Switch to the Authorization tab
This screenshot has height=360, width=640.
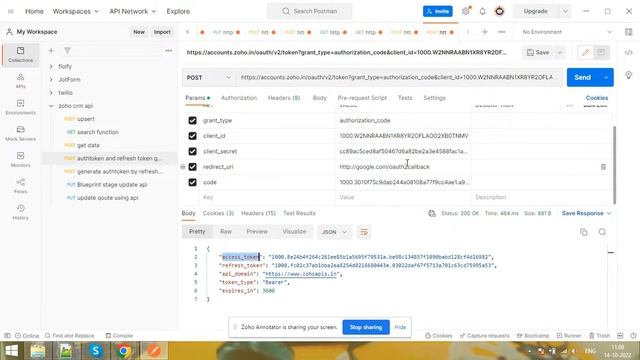coord(239,98)
